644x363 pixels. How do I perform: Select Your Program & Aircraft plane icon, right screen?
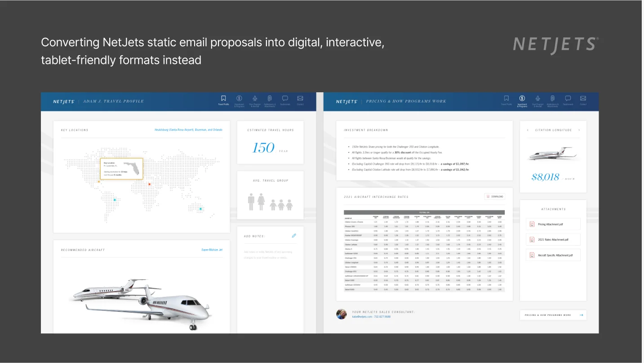coord(537,98)
